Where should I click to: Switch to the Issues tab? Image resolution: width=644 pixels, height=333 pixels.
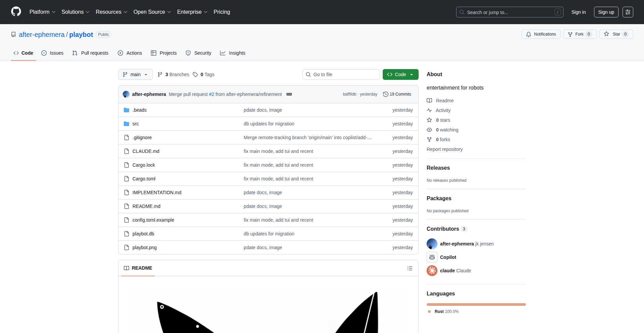(52, 53)
